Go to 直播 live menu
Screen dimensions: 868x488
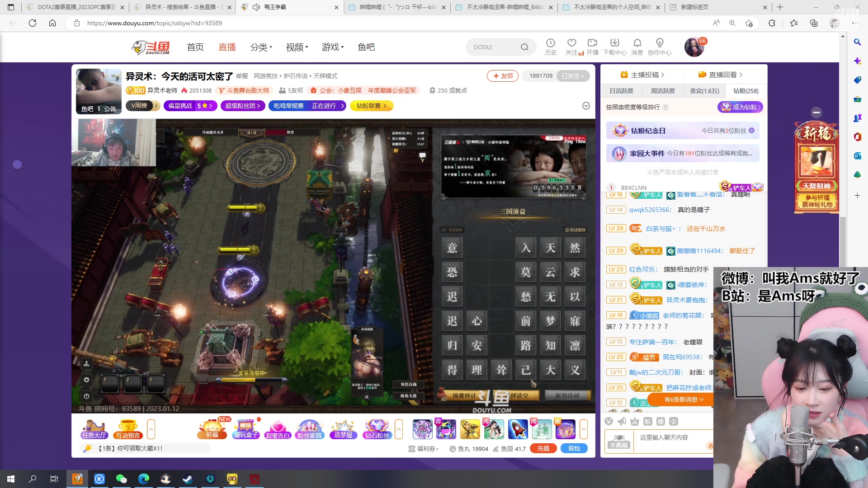click(x=227, y=47)
